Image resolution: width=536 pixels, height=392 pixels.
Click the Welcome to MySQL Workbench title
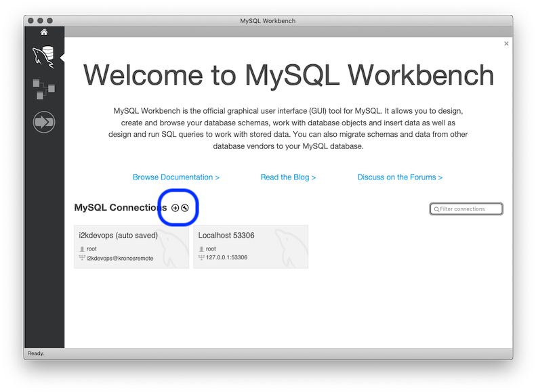click(289, 75)
